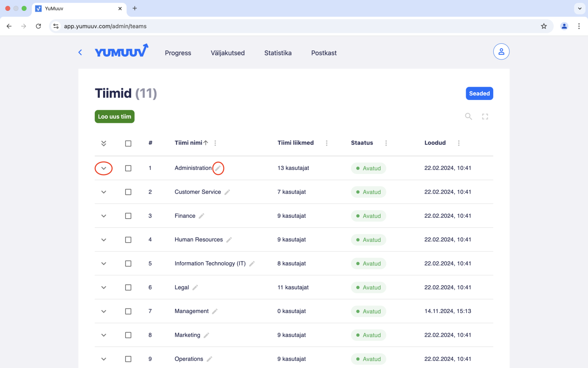Expand the Operations team row
This screenshot has width=588, height=368.
[x=104, y=359]
